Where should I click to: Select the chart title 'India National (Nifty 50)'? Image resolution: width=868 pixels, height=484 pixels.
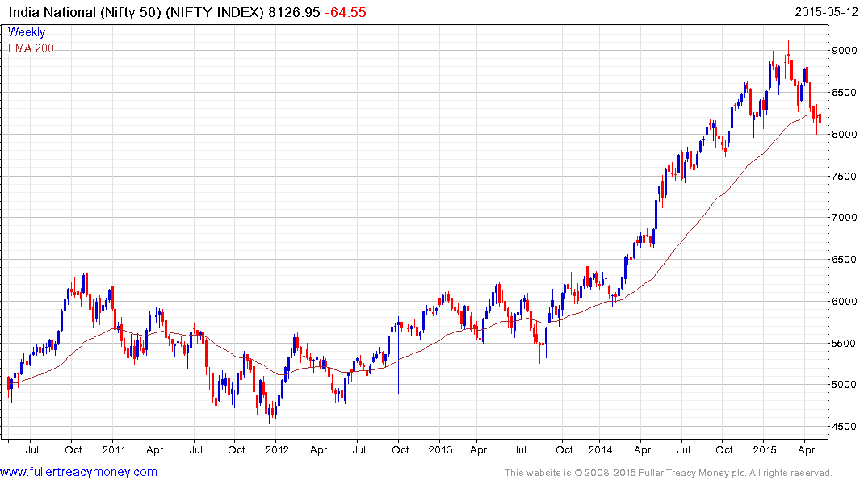(x=85, y=12)
